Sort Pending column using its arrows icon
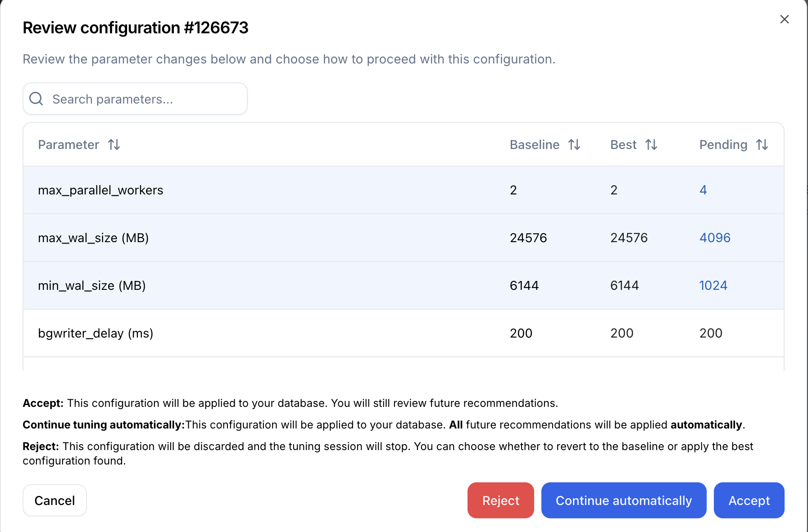Screen dimensions: 808x532 point(762,144)
